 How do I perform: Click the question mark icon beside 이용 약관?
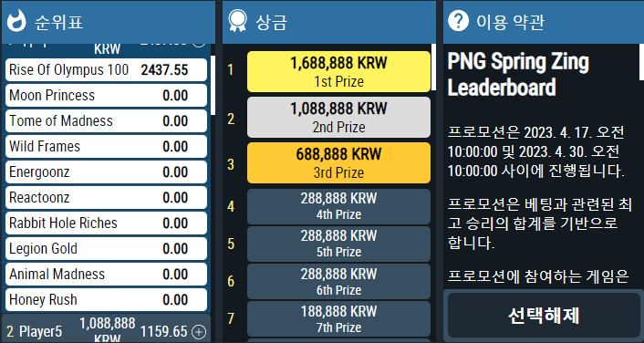pos(458,21)
